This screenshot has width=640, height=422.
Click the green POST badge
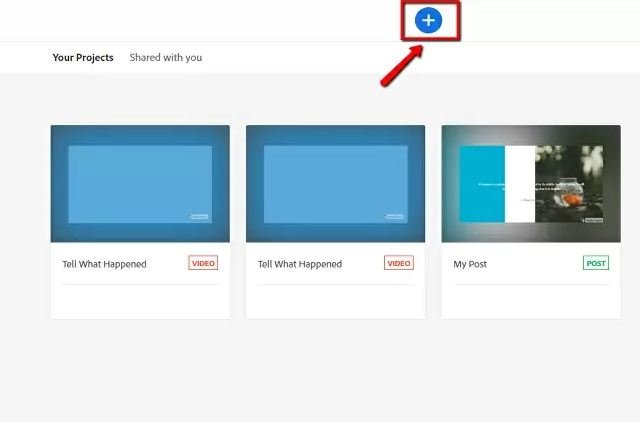(596, 263)
